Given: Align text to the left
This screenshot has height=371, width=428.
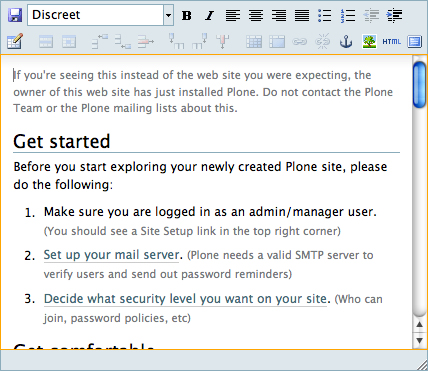Looking at the screenshot, I should coord(233,15).
